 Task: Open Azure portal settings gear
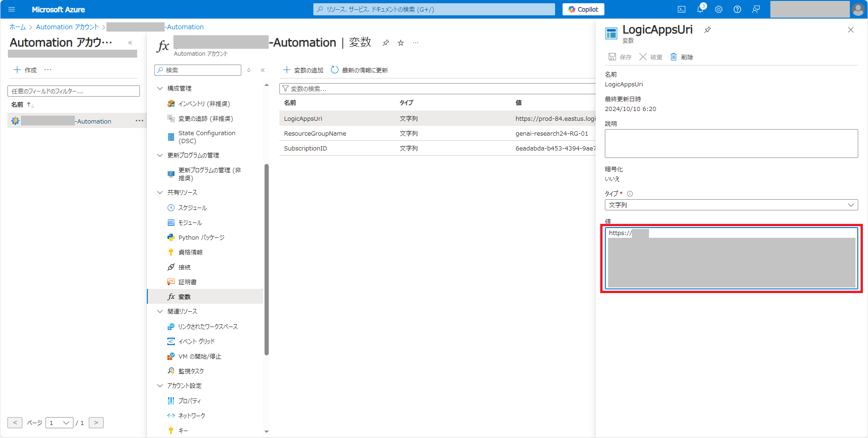coord(718,9)
